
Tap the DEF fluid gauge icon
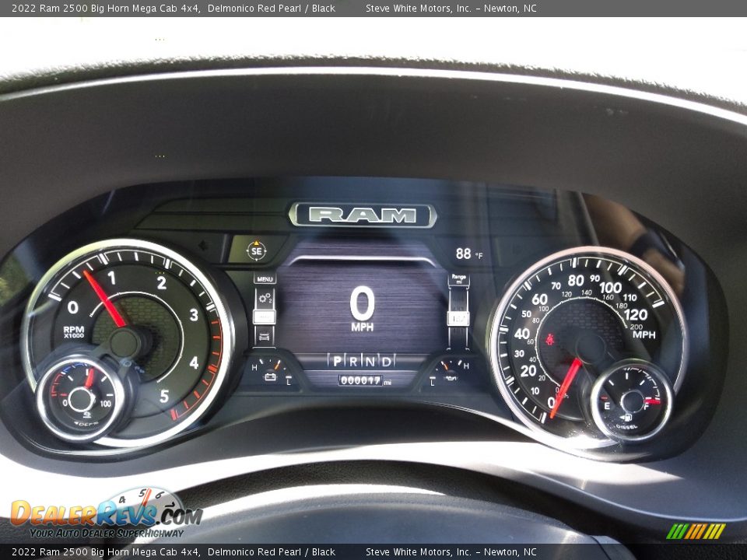point(88,415)
